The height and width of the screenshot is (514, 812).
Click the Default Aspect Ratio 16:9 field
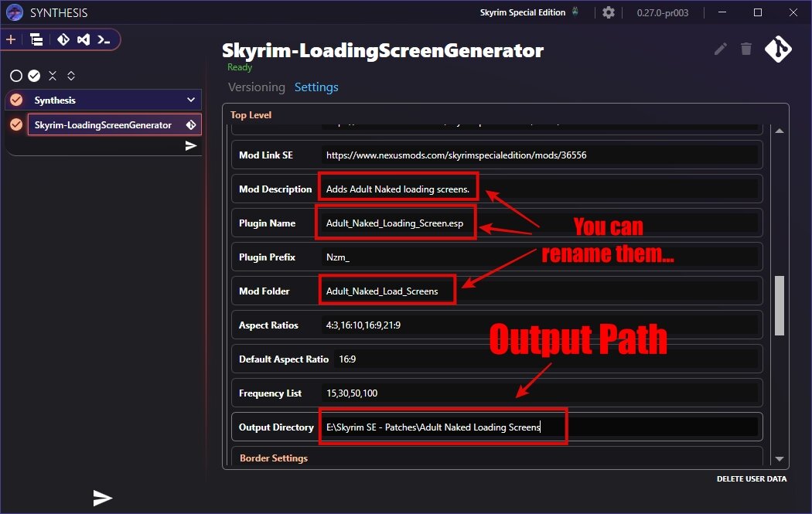(x=546, y=359)
